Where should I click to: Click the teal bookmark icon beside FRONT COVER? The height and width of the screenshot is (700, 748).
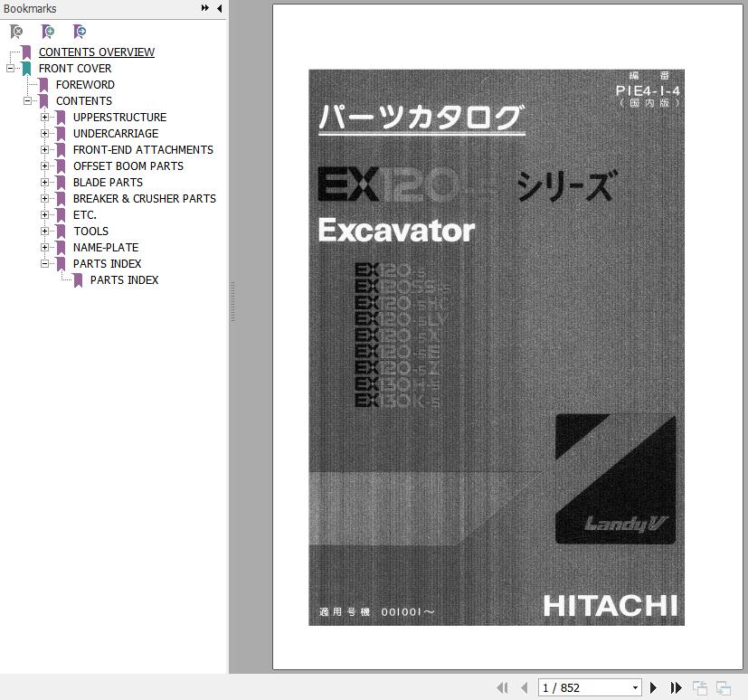(26, 69)
